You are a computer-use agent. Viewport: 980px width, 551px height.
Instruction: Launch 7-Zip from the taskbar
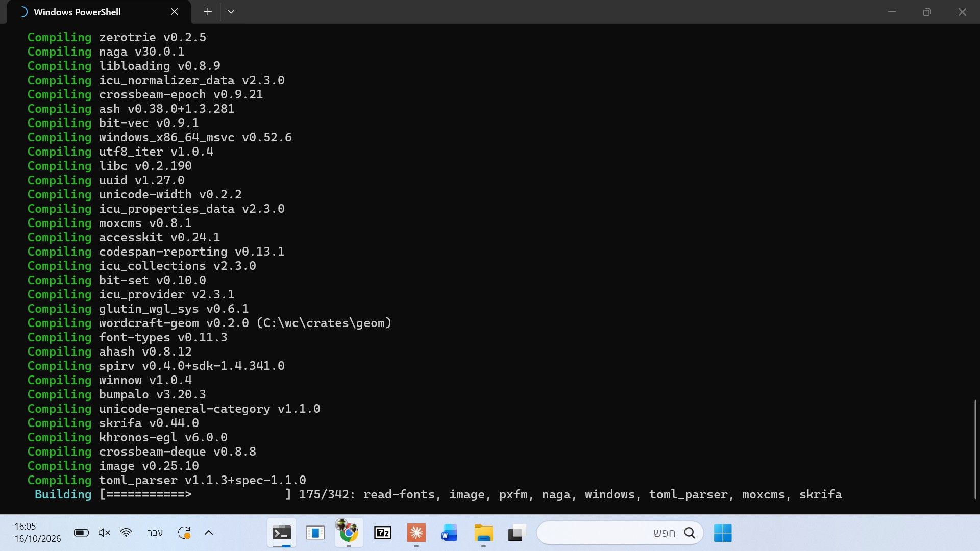pyautogui.click(x=383, y=533)
